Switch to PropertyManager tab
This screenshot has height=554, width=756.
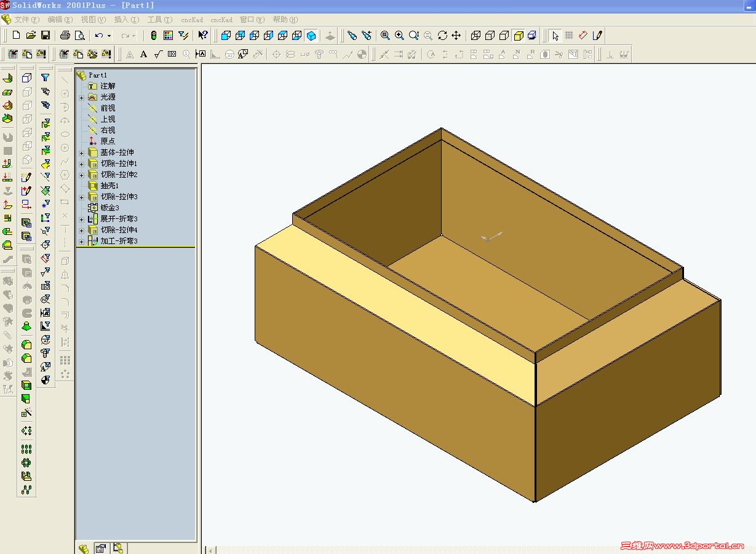click(100, 548)
